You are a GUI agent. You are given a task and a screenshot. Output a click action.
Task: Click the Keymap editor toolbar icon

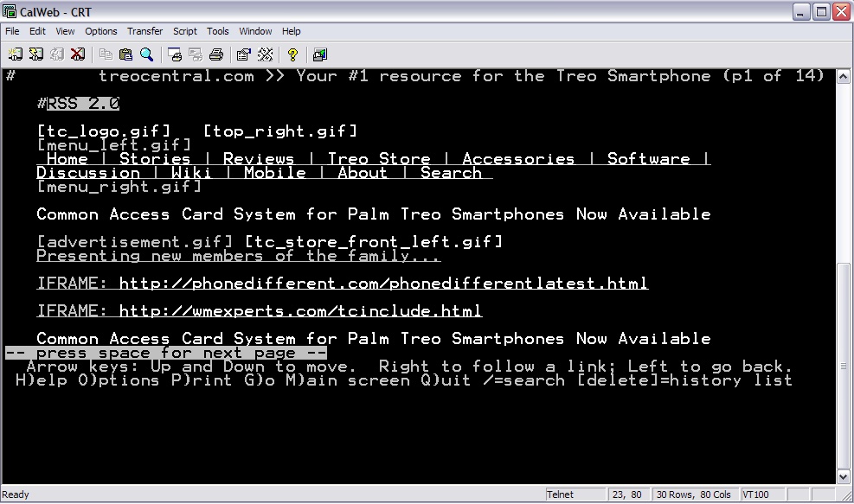[x=265, y=54]
